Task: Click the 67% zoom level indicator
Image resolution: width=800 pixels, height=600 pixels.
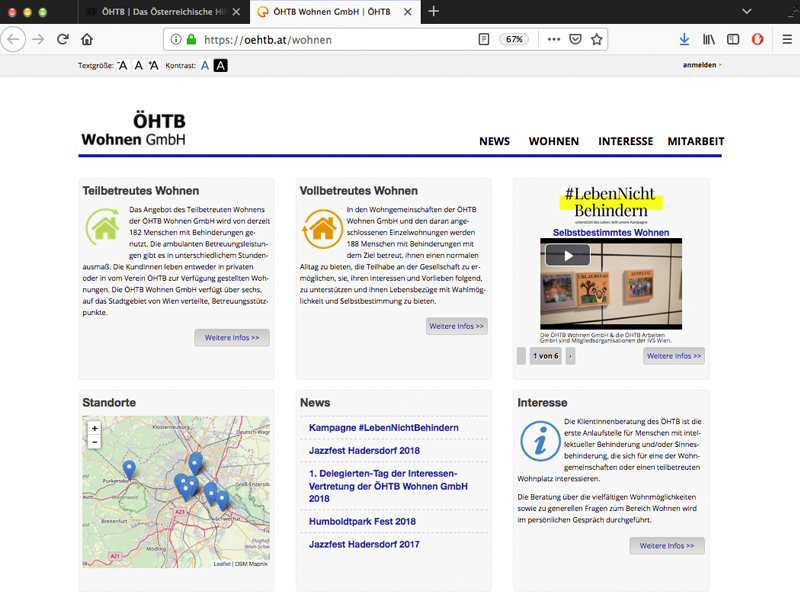Action: [514, 39]
